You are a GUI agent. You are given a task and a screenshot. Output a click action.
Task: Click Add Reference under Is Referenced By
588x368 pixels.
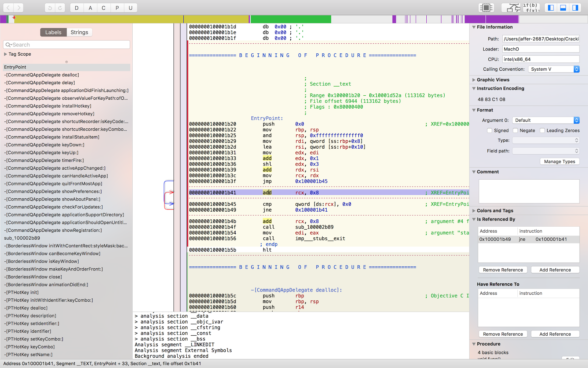pos(555,270)
